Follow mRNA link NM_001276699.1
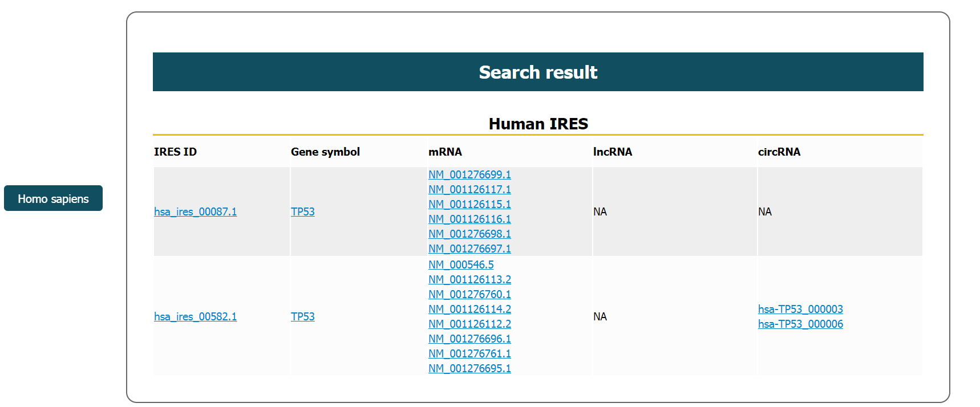The height and width of the screenshot is (407, 980). [469, 174]
